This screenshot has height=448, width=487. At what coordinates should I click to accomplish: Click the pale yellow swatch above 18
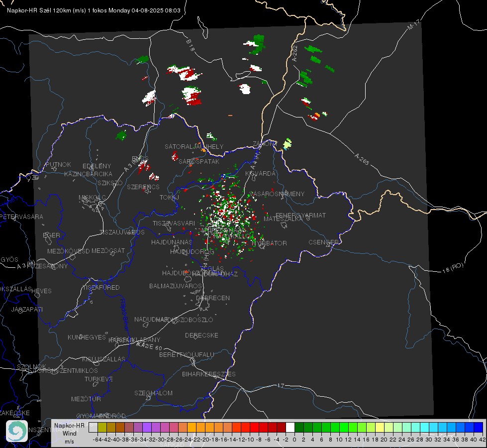pos(380,427)
